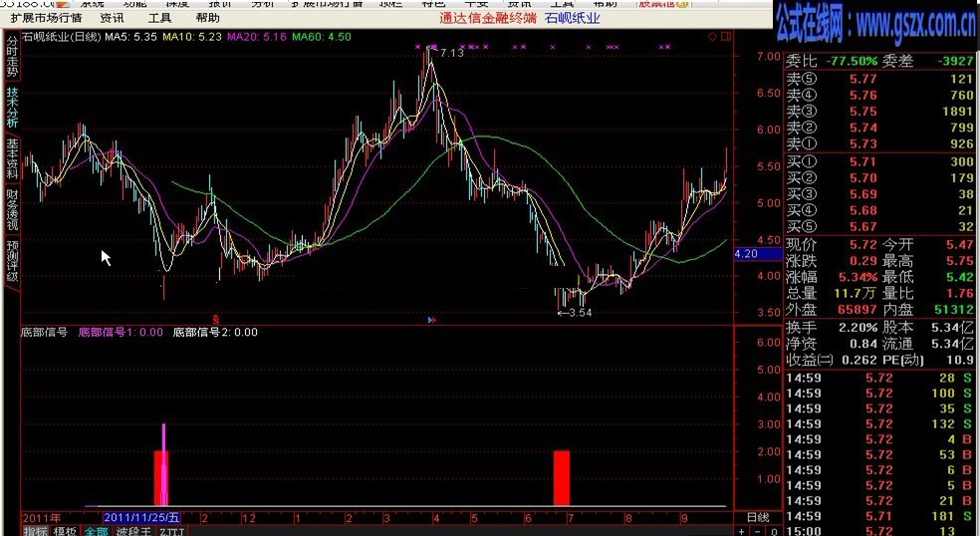Image resolution: width=980 pixels, height=536 pixels.
Task: Switch to 分时走势 side tab
Action: (12, 57)
